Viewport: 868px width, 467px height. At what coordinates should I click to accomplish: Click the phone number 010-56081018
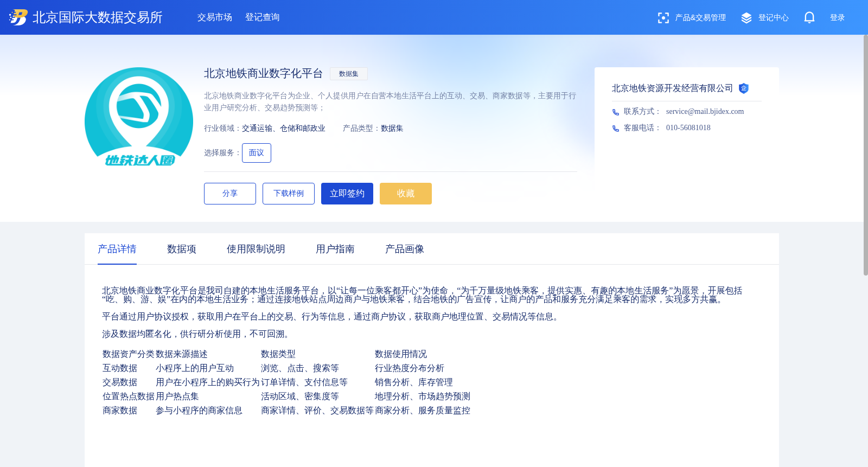pyautogui.click(x=688, y=128)
